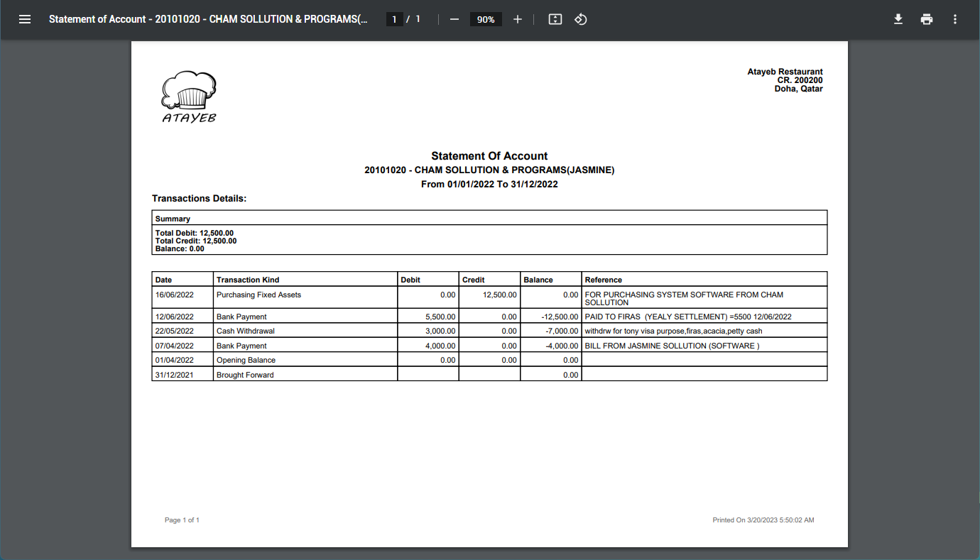Click the Balance column header
This screenshot has width=980, height=560.
tap(551, 280)
